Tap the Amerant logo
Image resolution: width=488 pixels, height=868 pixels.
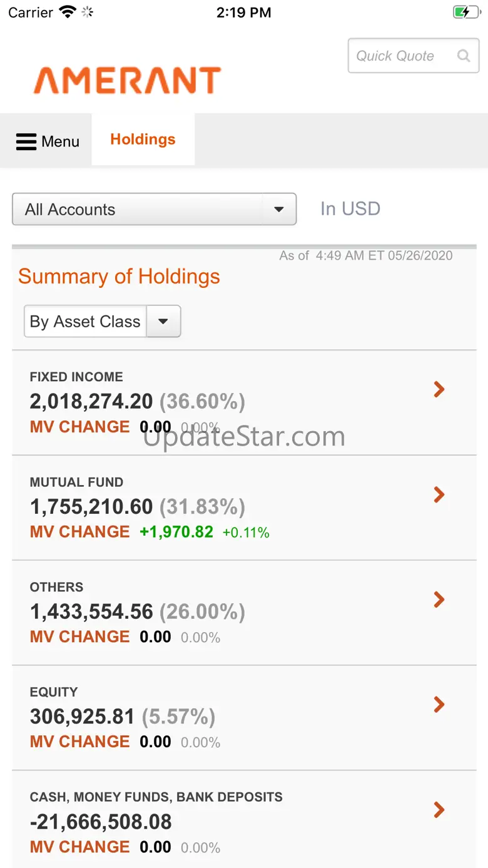[x=127, y=81]
